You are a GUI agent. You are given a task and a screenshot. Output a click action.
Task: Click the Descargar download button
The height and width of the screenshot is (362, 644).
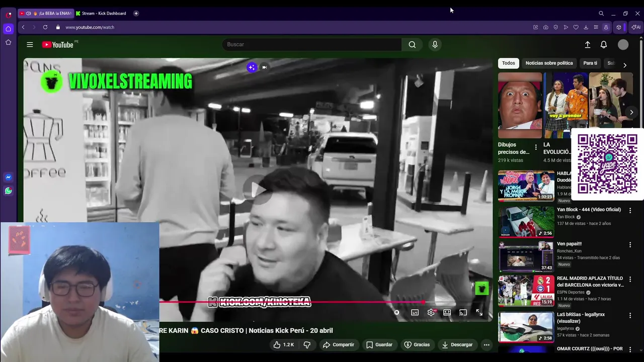click(457, 345)
